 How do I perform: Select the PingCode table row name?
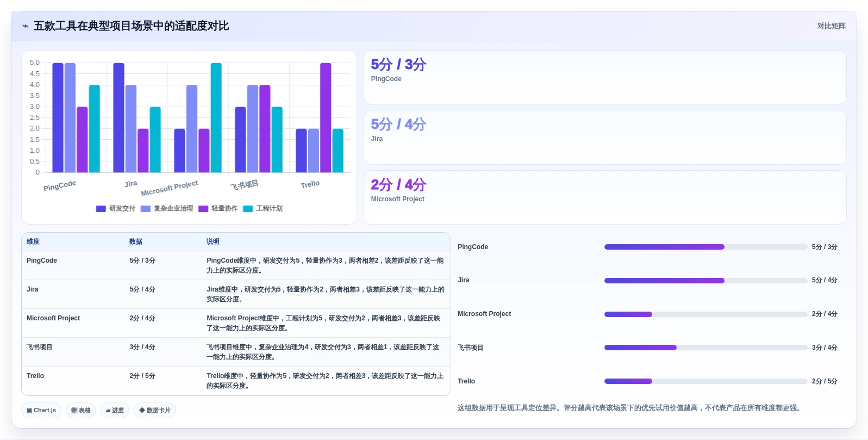[42, 261]
